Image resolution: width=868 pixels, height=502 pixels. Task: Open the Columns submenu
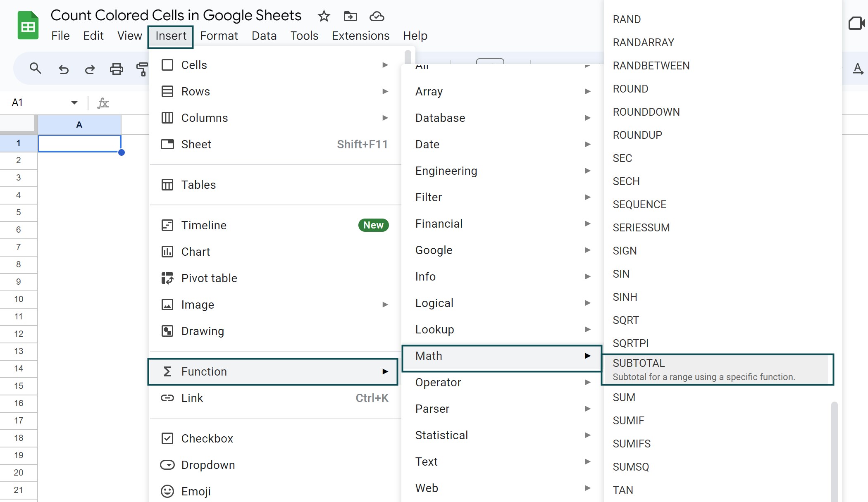[x=275, y=118]
